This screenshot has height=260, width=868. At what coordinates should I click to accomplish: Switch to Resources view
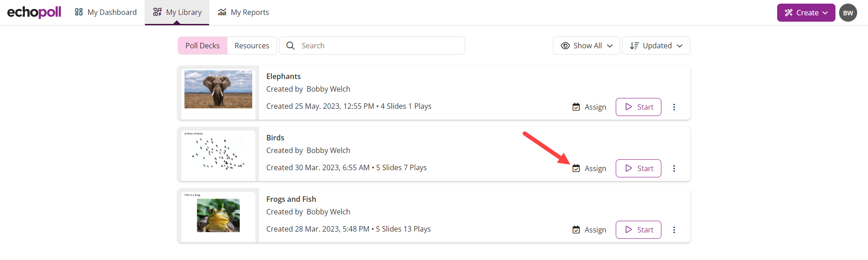[252, 46]
